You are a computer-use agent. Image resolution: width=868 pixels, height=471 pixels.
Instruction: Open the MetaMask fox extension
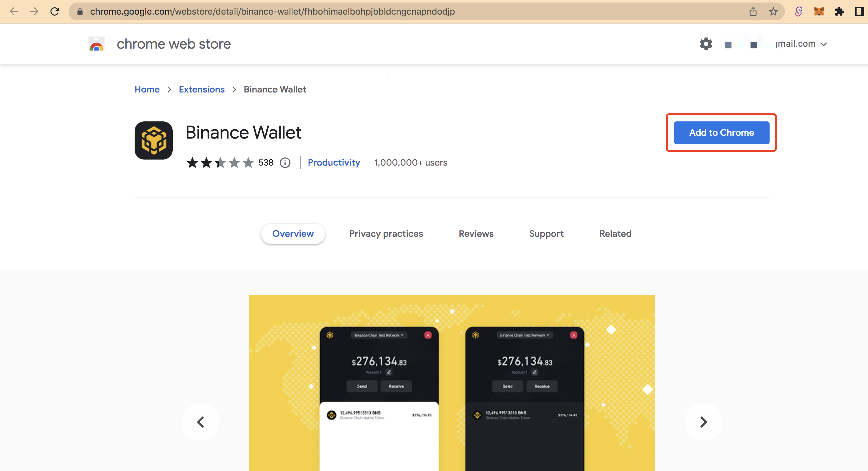point(819,11)
